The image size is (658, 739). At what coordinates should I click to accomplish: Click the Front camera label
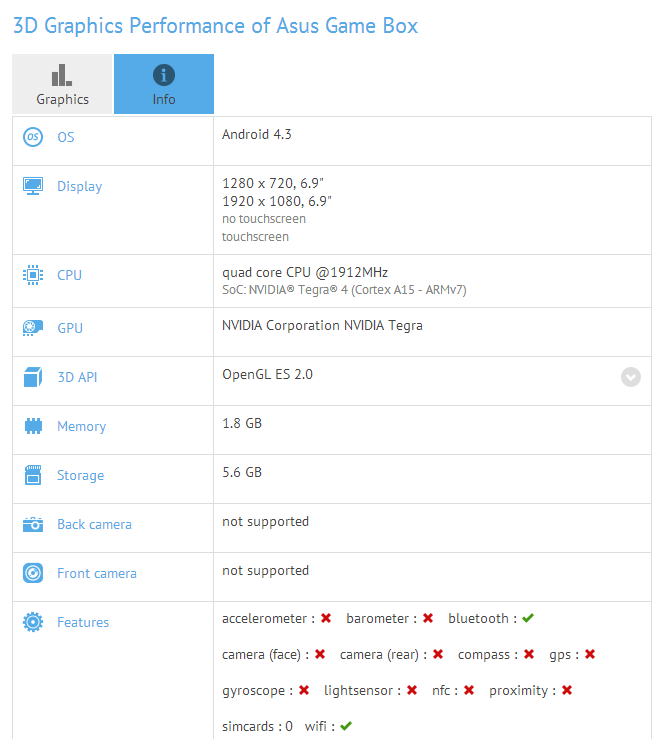[x=97, y=573]
